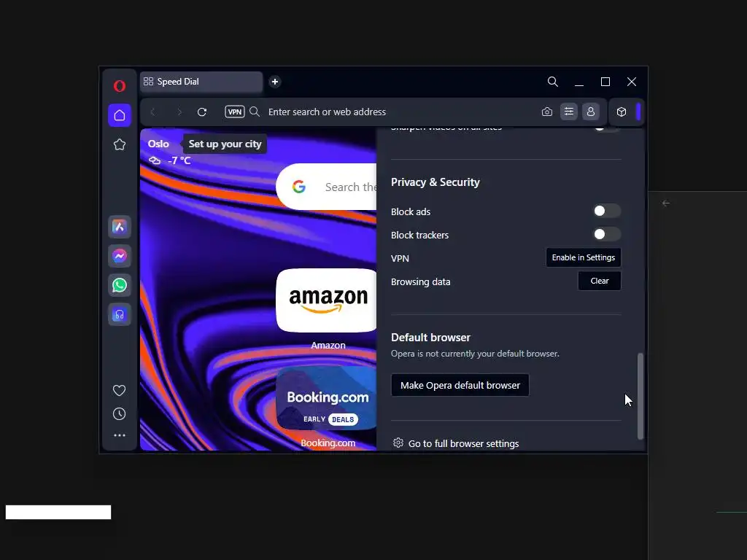Click the Default browser heading
Screen dimensions: 747x560
point(430,338)
